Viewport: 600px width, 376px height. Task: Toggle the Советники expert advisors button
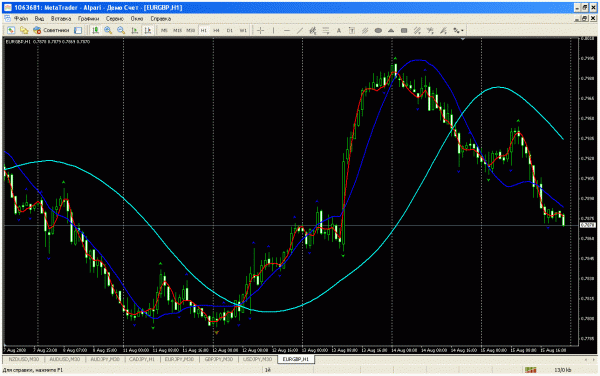click(51, 30)
